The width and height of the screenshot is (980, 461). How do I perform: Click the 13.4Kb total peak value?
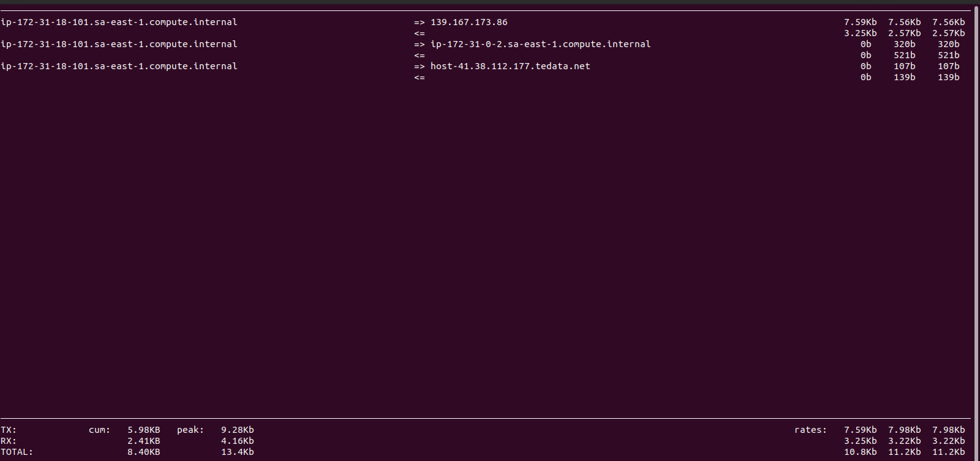[238, 452]
